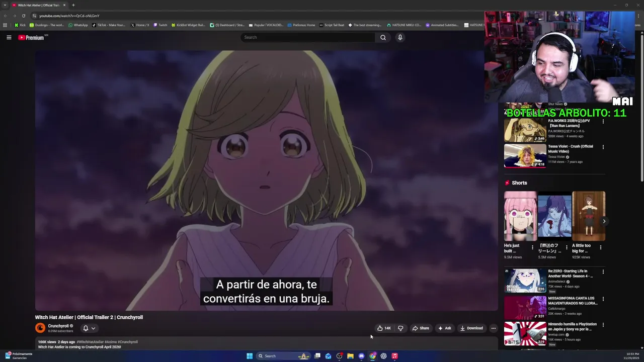Open subscription notification bell dropdown
Screen dimensions: 644x362
pos(89,328)
